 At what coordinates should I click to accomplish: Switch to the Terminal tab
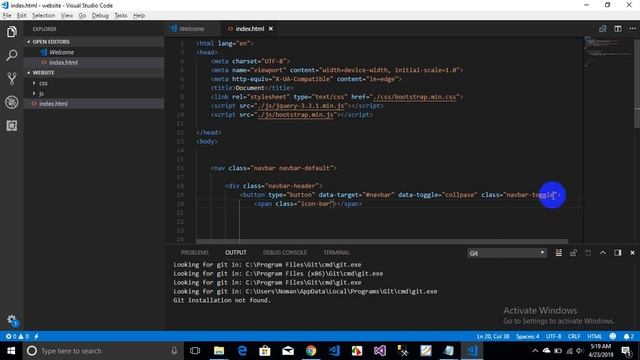point(336,252)
